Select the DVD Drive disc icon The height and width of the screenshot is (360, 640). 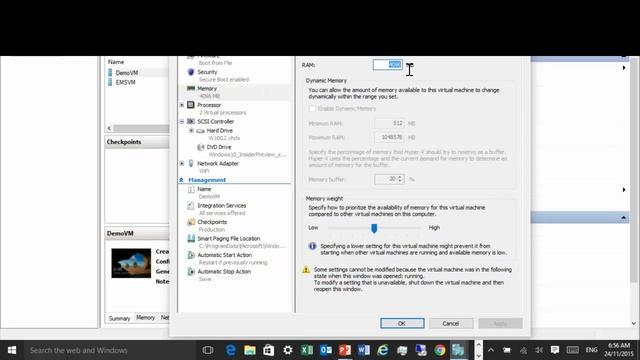[200, 147]
